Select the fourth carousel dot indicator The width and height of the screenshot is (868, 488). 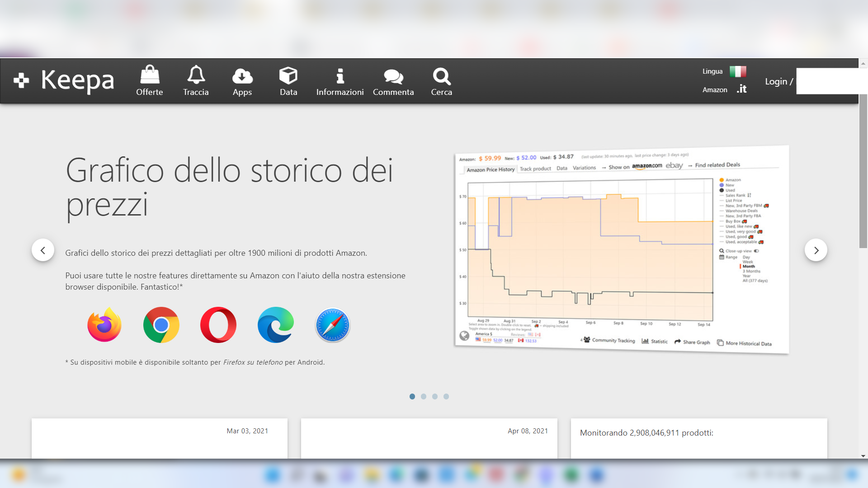pyautogui.click(x=446, y=396)
